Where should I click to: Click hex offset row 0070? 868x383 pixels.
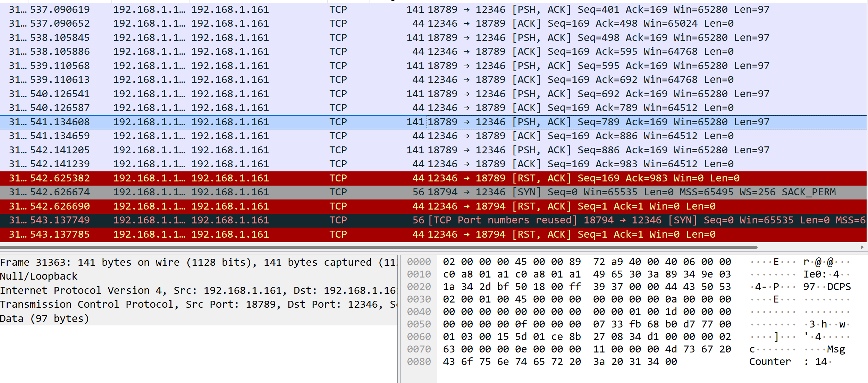[x=419, y=349]
